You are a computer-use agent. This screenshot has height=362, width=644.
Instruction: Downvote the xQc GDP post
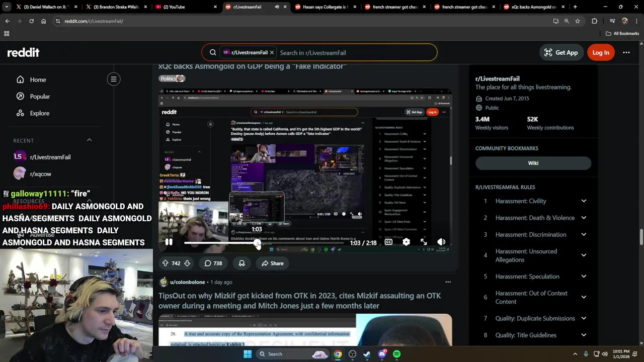[x=187, y=263]
